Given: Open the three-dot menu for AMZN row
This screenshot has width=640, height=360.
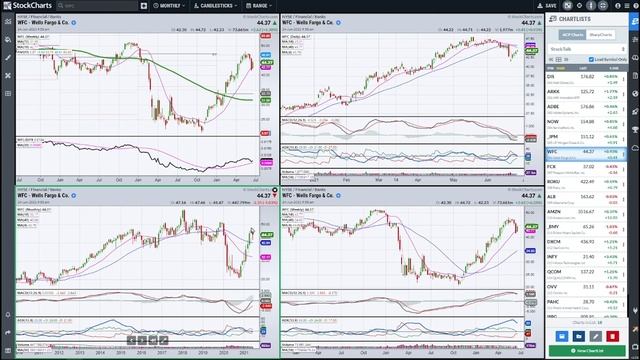Looking at the screenshot, I should click(x=624, y=214).
